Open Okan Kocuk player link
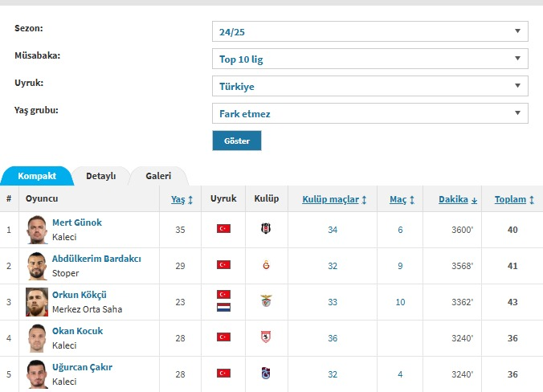Viewport: 543px width, 392px height. (x=77, y=331)
